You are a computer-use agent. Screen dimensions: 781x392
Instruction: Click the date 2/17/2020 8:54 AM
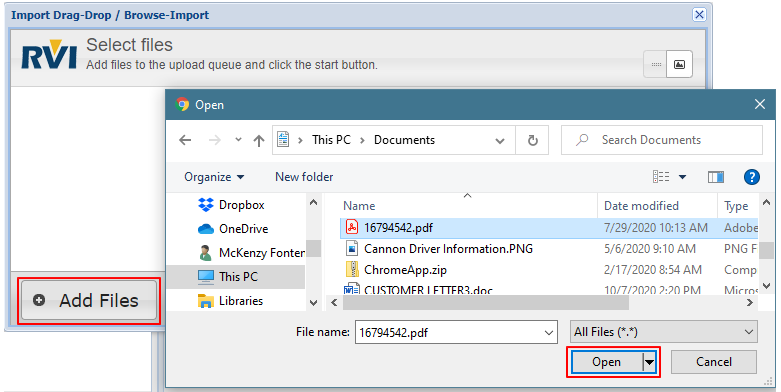652,269
